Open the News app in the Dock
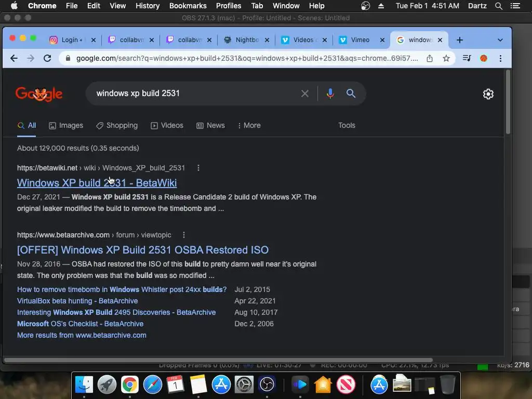 coord(345,385)
